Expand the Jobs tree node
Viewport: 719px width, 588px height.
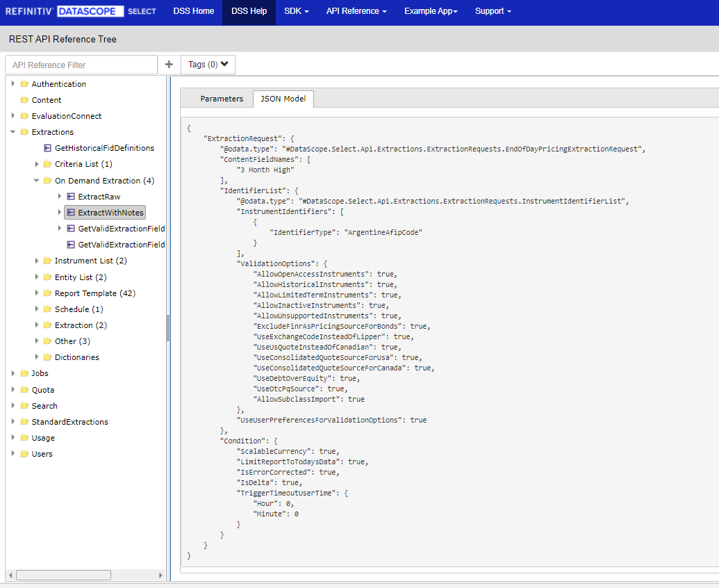point(13,374)
